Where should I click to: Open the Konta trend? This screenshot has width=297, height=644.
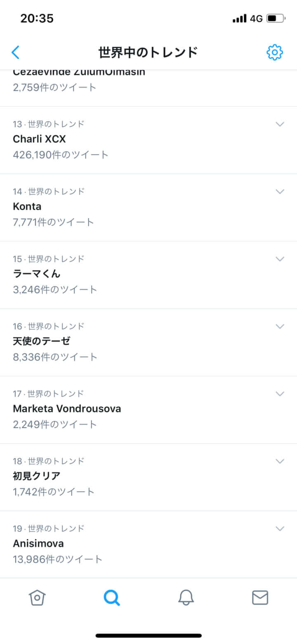pos(27,207)
